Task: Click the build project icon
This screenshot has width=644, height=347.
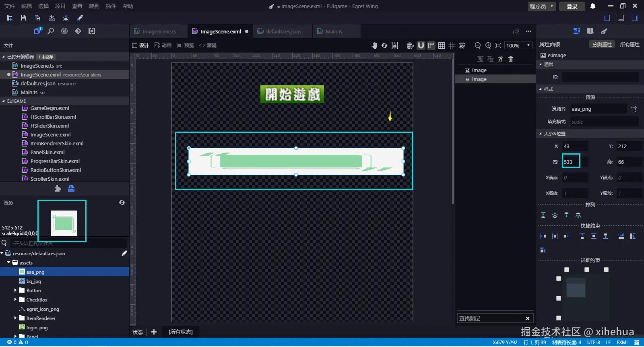Action: (52, 18)
